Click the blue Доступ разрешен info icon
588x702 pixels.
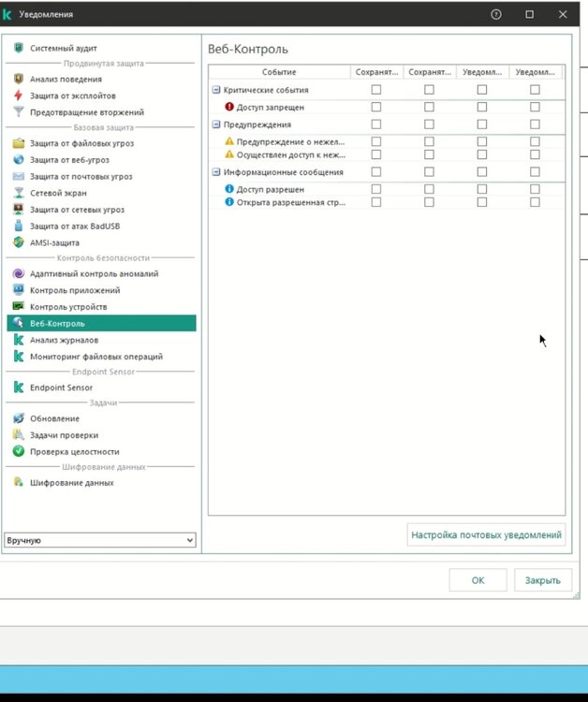229,189
